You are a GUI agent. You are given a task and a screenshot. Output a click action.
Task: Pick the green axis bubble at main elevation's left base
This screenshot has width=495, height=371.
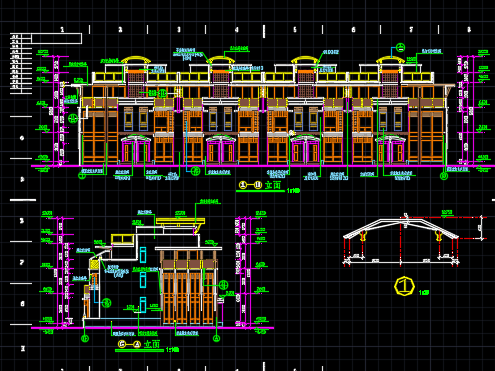[82, 175]
